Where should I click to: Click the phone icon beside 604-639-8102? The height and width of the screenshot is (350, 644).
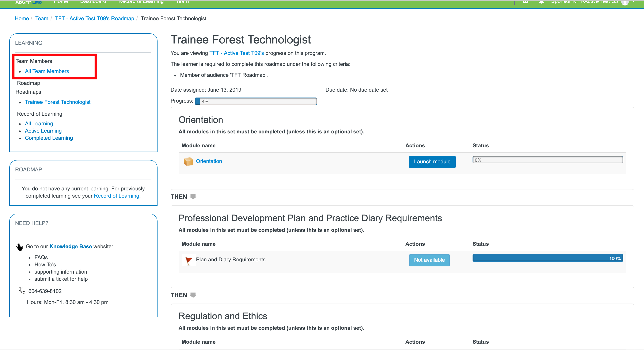(22, 290)
